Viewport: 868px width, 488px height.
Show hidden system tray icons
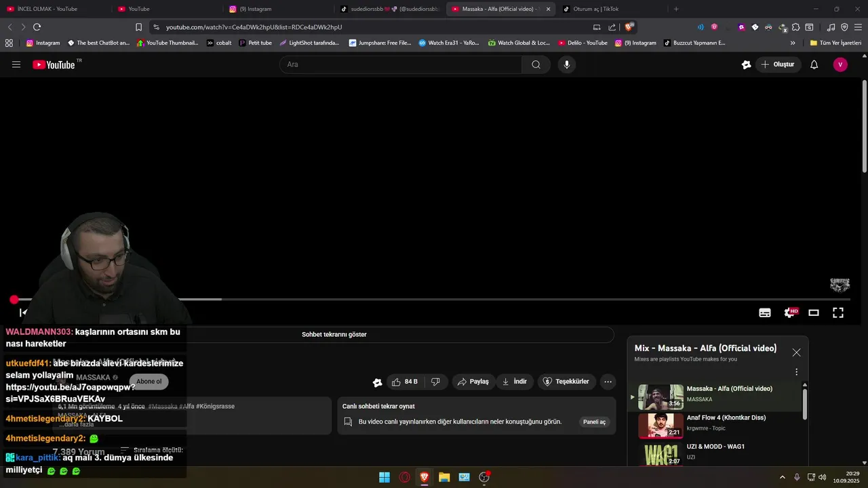(x=783, y=477)
